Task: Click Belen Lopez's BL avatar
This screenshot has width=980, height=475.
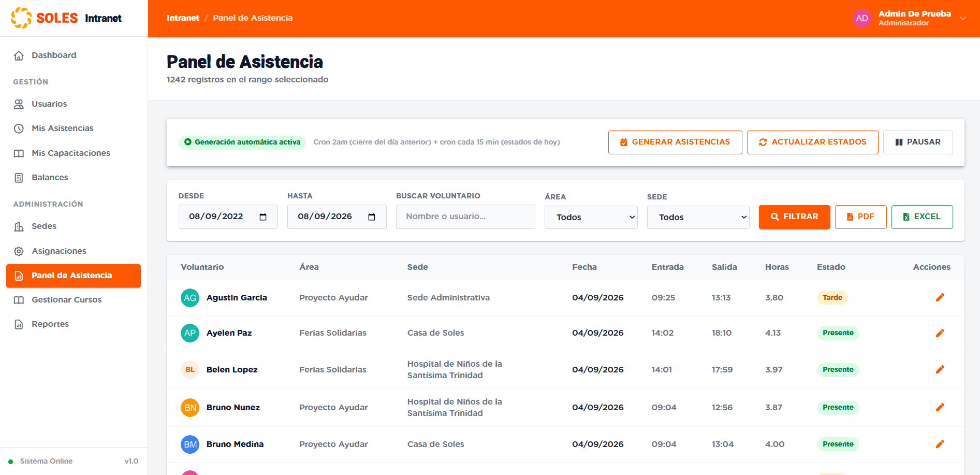Action: [x=190, y=370]
